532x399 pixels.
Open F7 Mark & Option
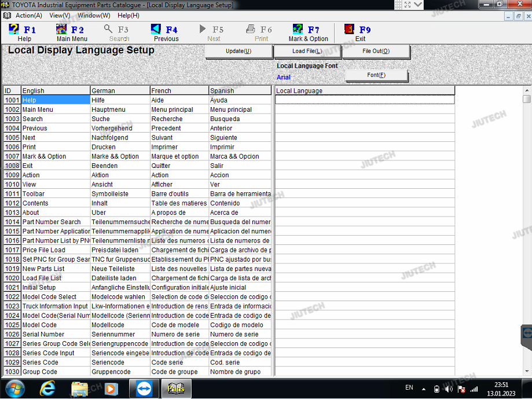[308, 33]
